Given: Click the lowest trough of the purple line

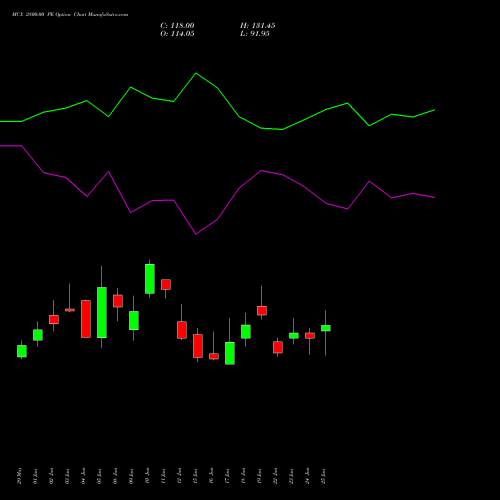Looking at the screenshot, I should [x=196, y=234].
